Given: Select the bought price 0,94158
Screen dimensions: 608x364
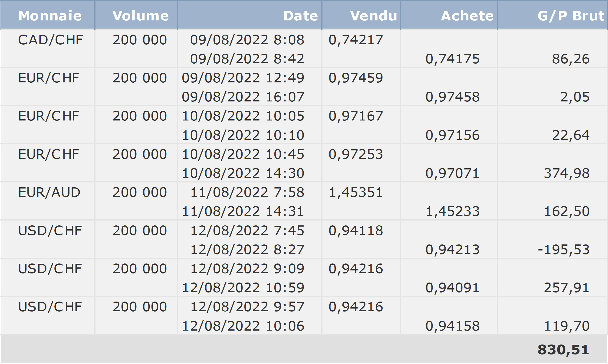Looking at the screenshot, I should pyautogui.click(x=452, y=326).
